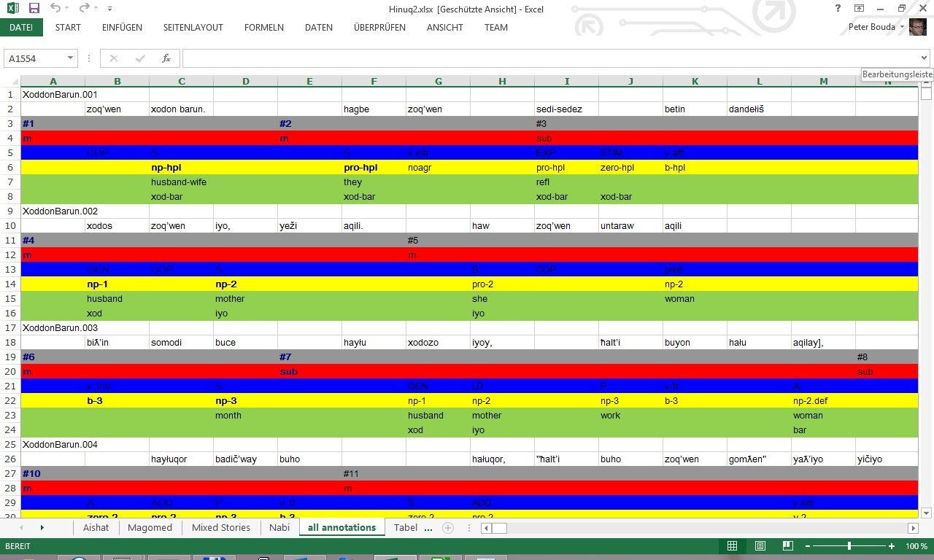Redo the last undone action
Screen dimensions: 934x560
[84, 9]
